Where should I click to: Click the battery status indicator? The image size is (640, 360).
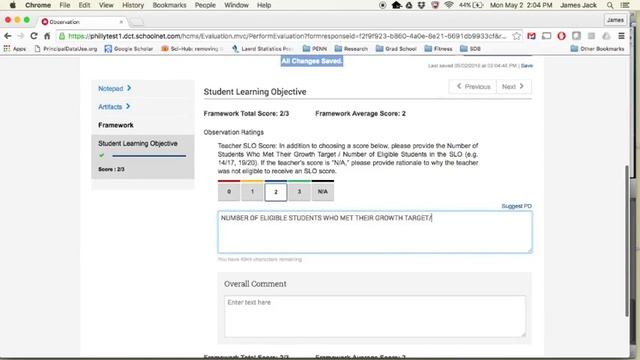pyautogui.click(x=471, y=5)
